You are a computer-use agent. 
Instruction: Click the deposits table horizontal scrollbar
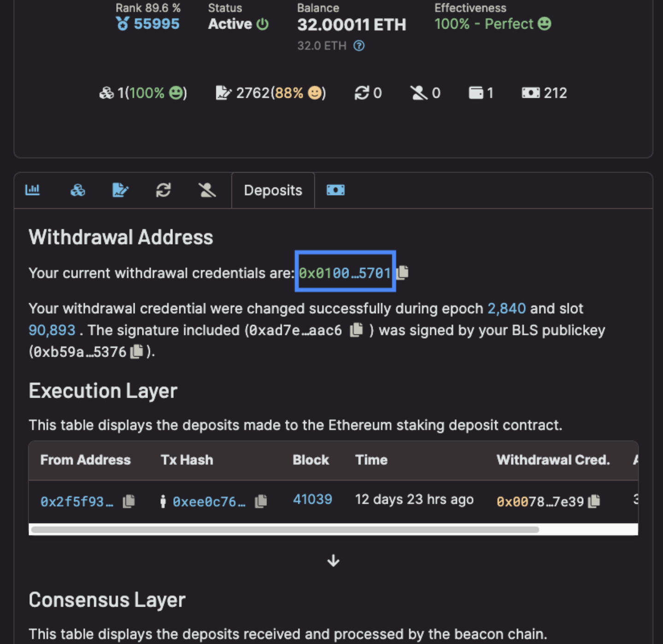285,530
